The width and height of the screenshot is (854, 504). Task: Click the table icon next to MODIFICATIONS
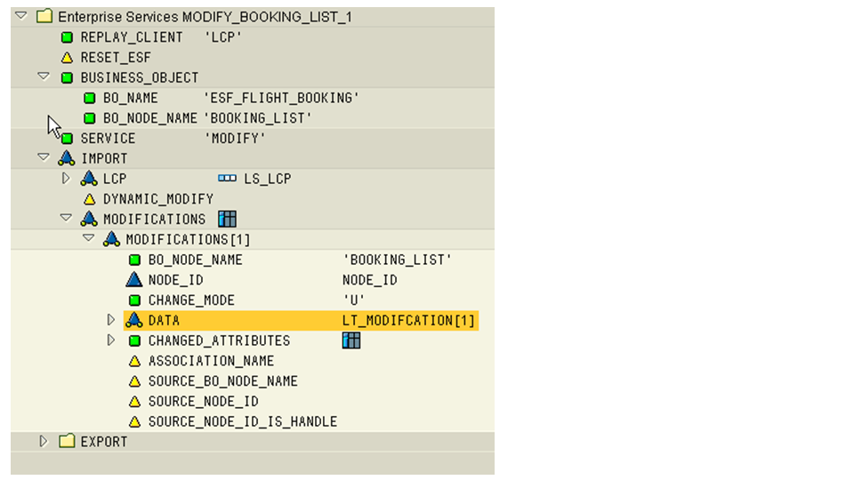227,219
